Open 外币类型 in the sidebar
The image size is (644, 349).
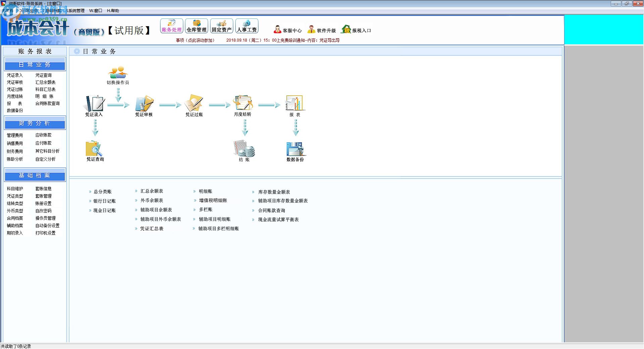(x=15, y=211)
